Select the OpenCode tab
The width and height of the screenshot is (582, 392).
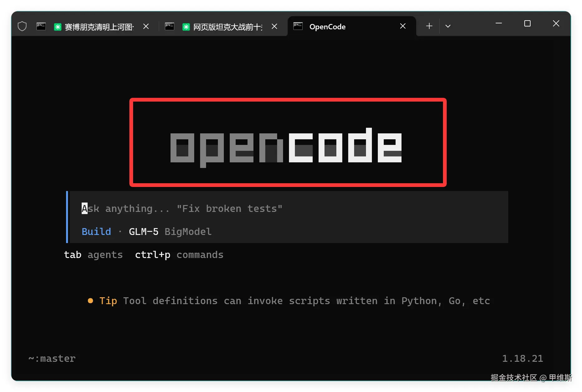[x=352, y=26]
